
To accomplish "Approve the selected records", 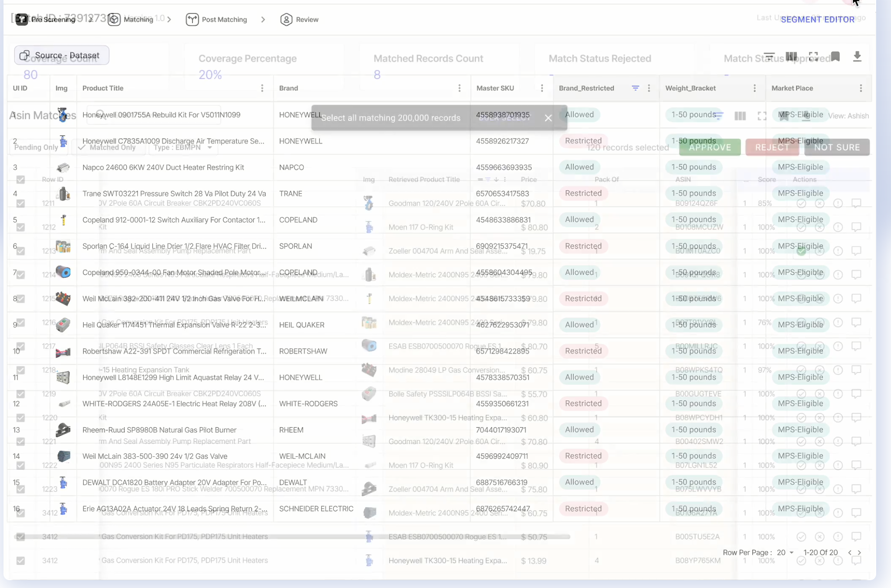I will pos(710,147).
